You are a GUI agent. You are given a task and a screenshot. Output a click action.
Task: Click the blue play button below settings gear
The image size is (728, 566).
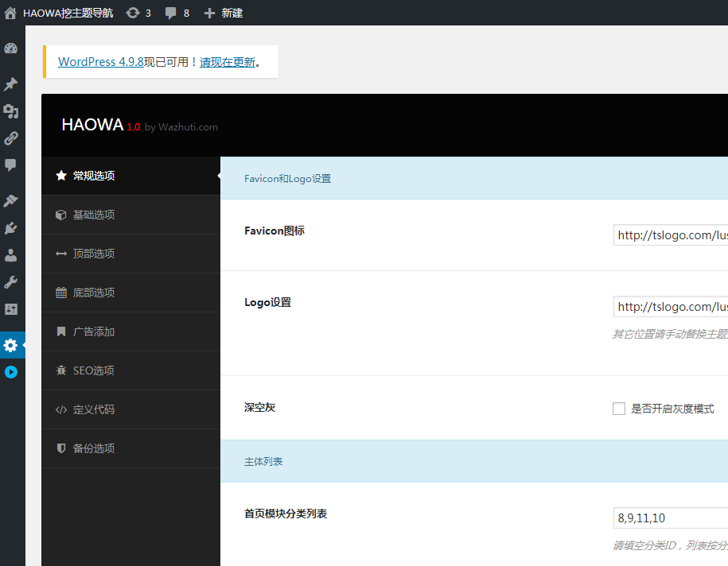coord(10,371)
